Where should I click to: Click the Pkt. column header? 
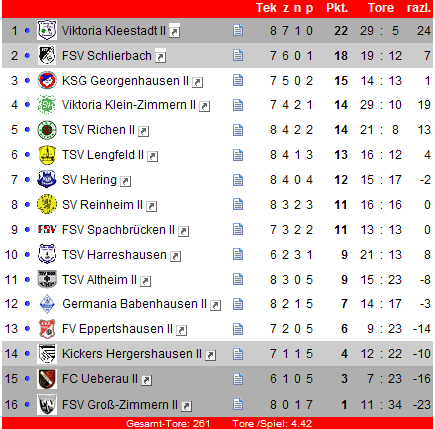point(337,8)
